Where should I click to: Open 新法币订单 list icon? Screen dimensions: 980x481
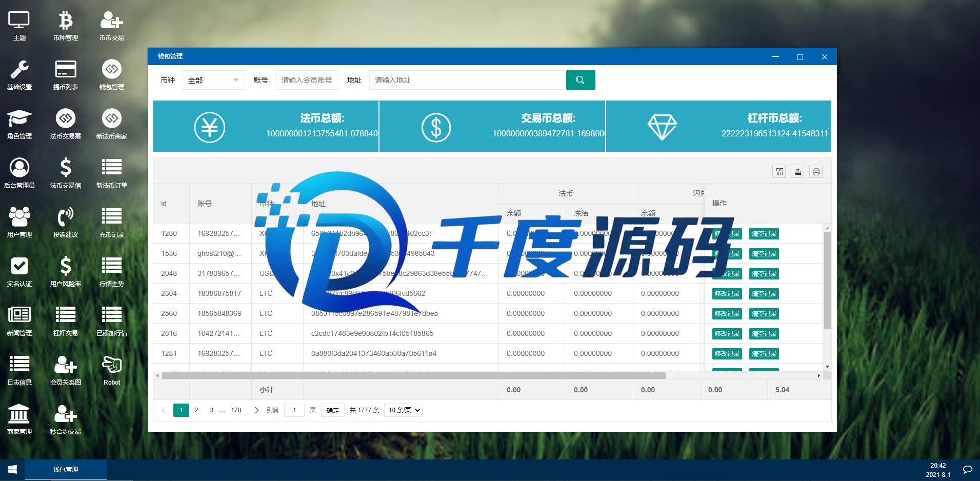point(112,173)
